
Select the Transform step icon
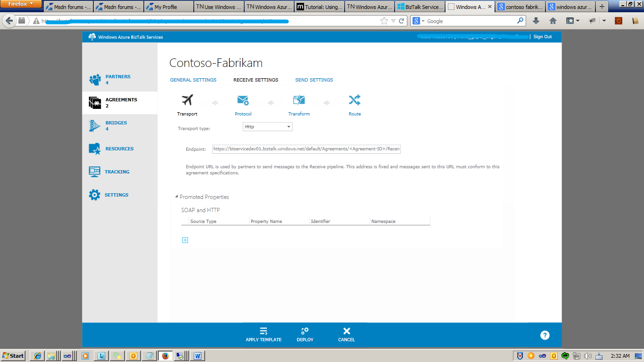[299, 100]
